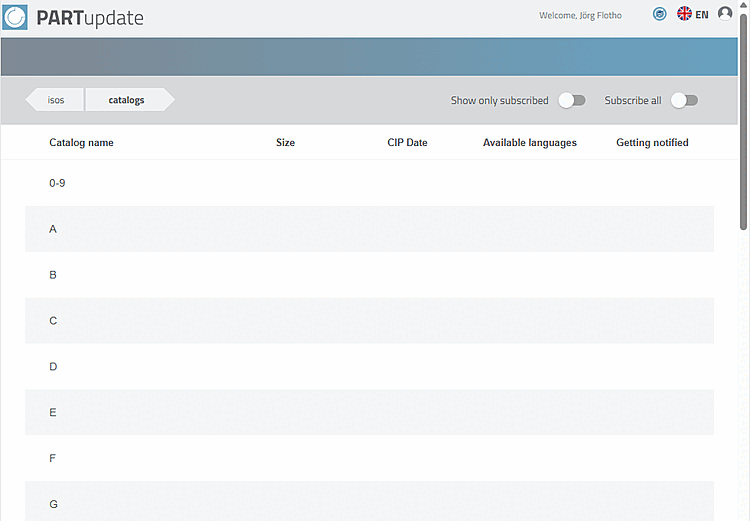Viewport: 750px width, 521px height.
Task: Sort by the Catalog name column
Action: tap(81, 143)
